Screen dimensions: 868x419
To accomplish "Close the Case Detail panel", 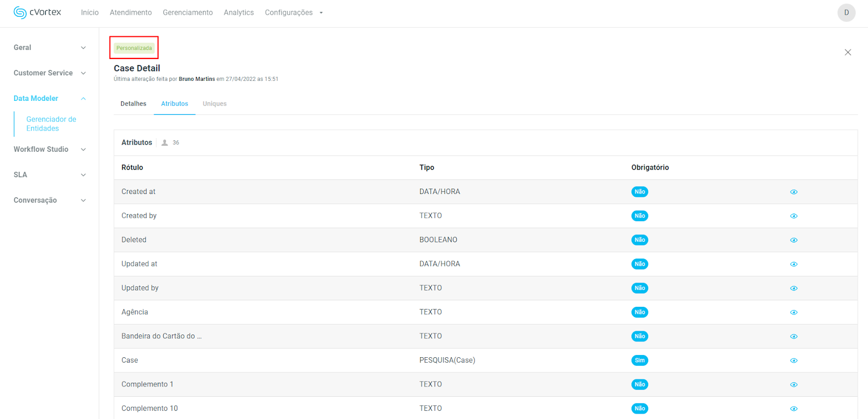I will click(x=847, y=53).
